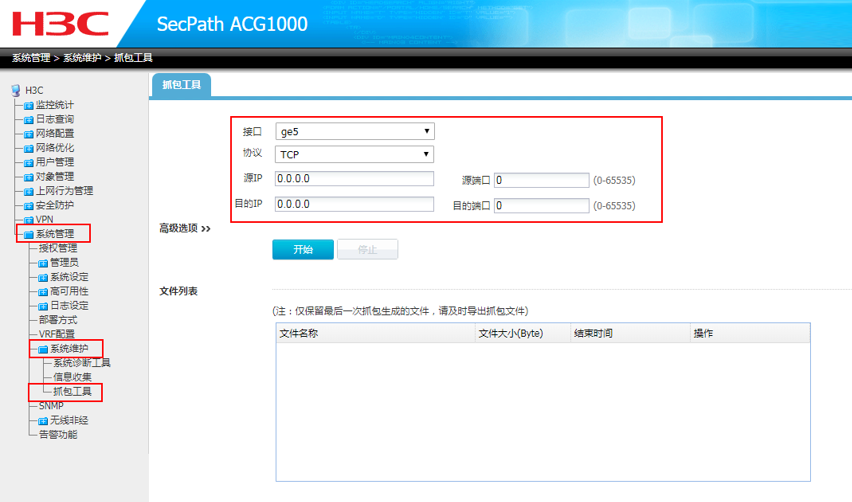Click the 日志查询 folder icon
The width and height of the screenshot is (852, 502).
pos(29,119)
